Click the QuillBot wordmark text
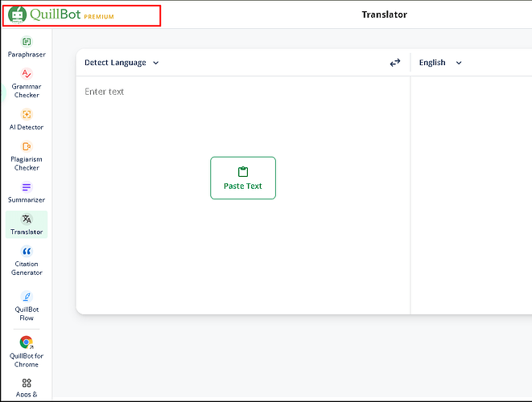The image size is (532, 402). 56,14
